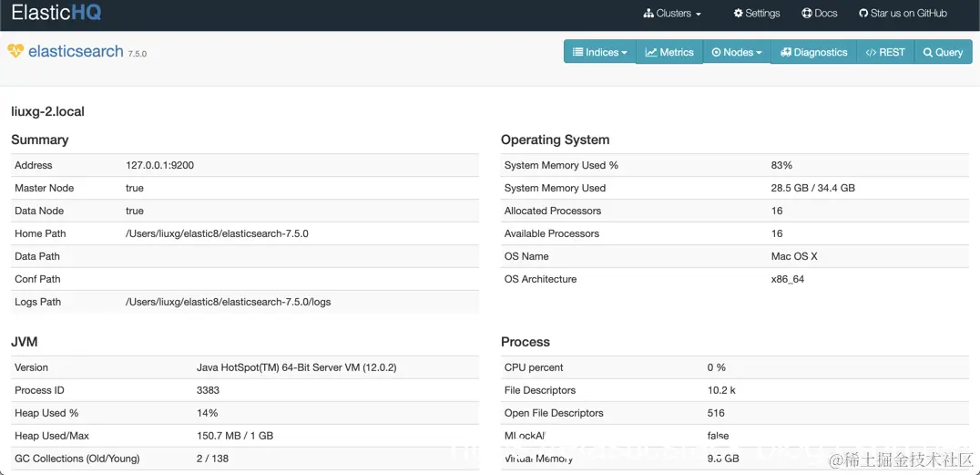Click the Nodes circle icon
The height and width of the screenshot is (475, 980).
click(x=716, y=53)
